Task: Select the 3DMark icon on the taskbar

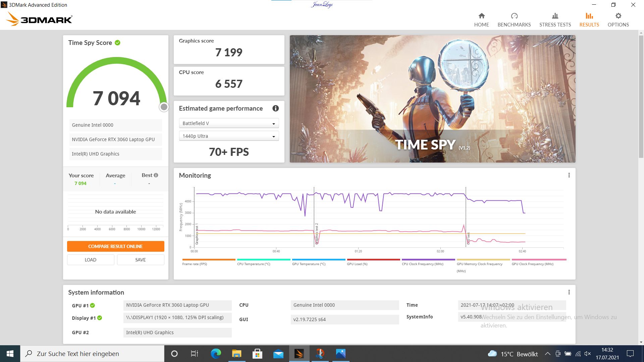Action: pos(300,353)
